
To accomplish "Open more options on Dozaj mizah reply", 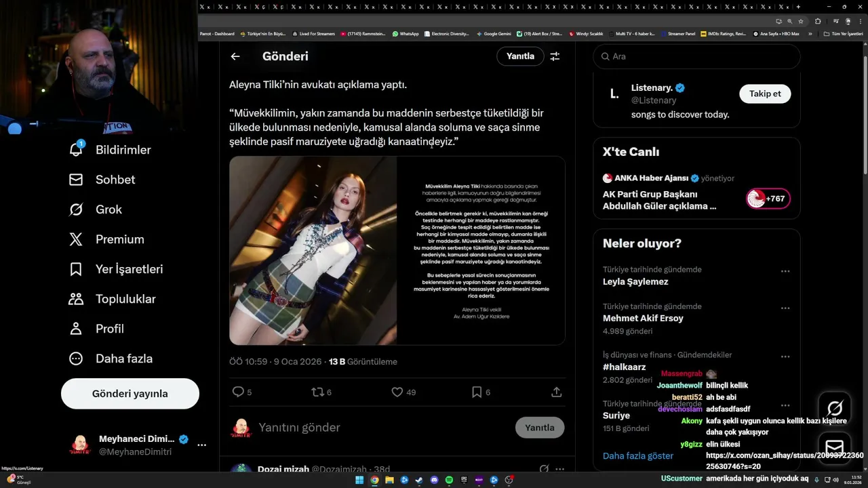I will [559, 469].
